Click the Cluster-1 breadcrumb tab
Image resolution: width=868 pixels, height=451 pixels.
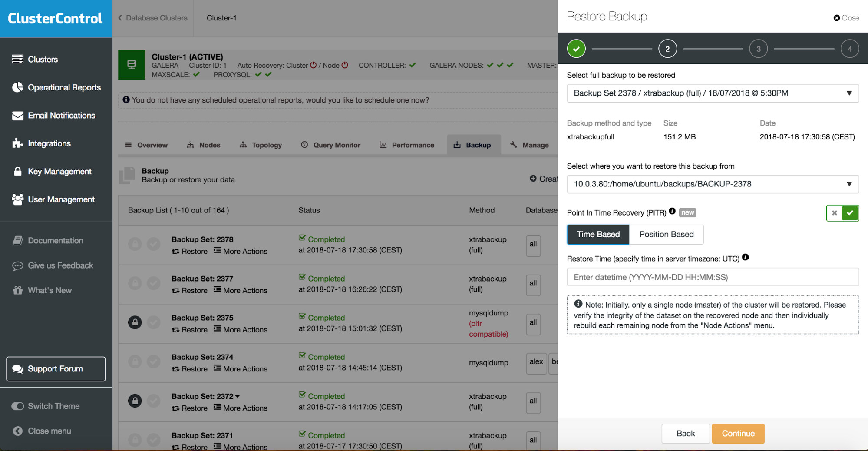tap(221, 18)
